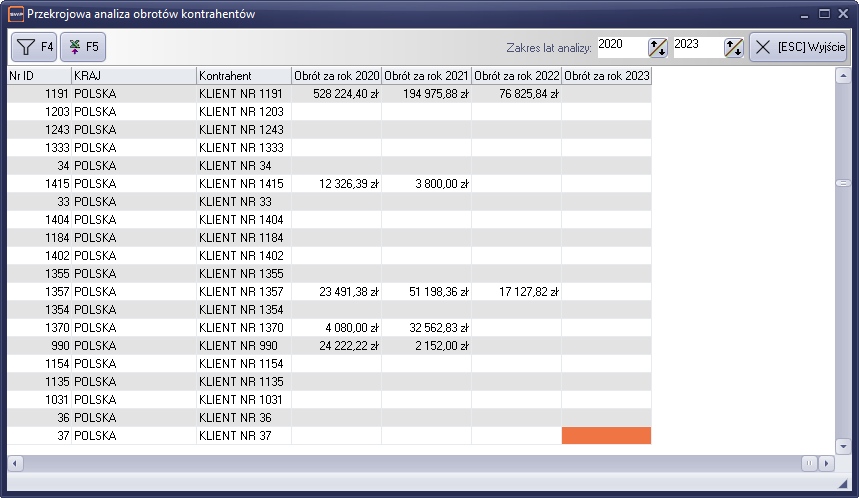Click the Obrót za rok 2020 header
This screenshot has height=498, width=859.
[x=336, y=76]
